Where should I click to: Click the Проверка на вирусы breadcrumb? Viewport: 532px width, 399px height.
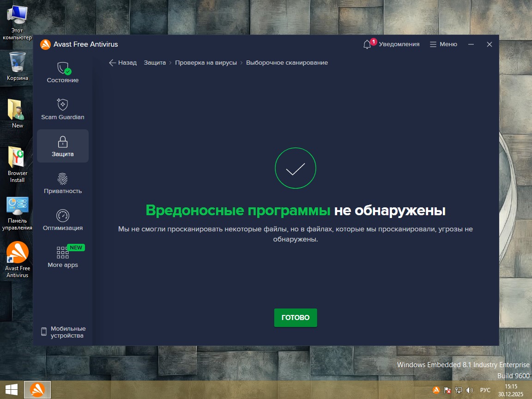tap(206, 63)
